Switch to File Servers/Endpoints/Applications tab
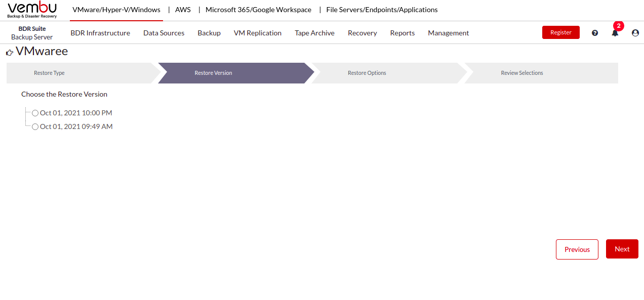 point(382,10)
